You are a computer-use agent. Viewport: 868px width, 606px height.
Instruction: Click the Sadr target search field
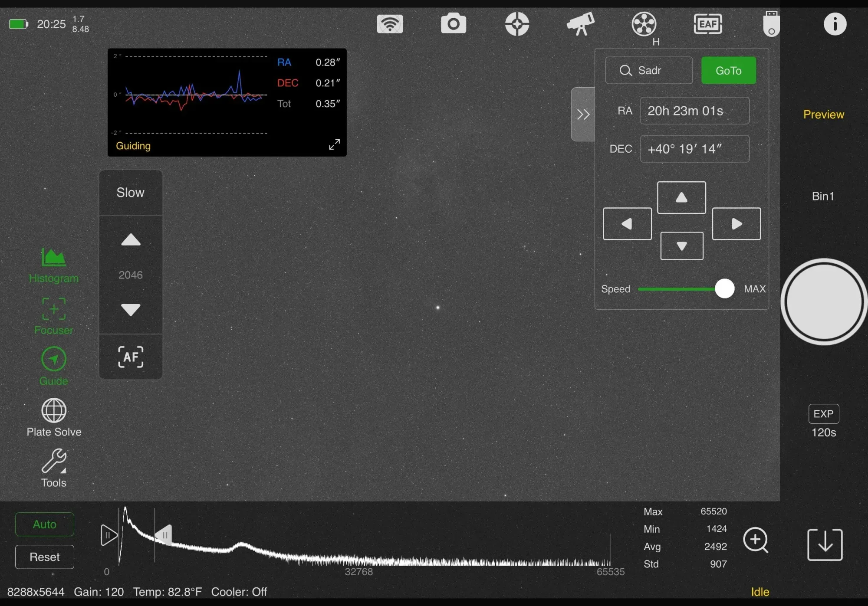click(x=649, y=70)
